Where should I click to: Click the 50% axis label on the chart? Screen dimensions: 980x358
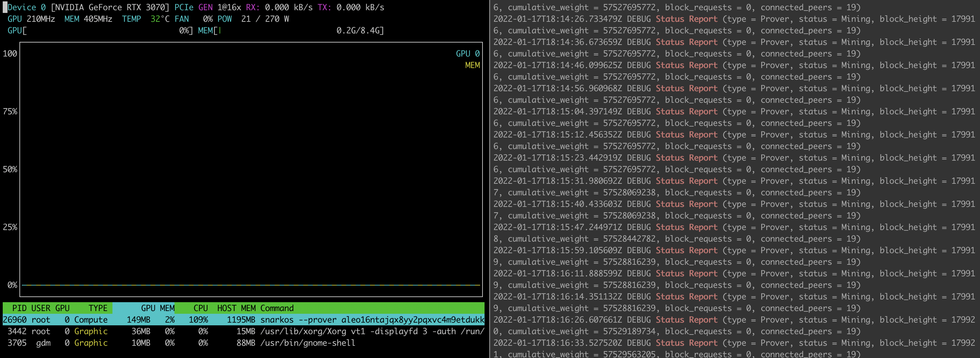(x=10, y=169)
